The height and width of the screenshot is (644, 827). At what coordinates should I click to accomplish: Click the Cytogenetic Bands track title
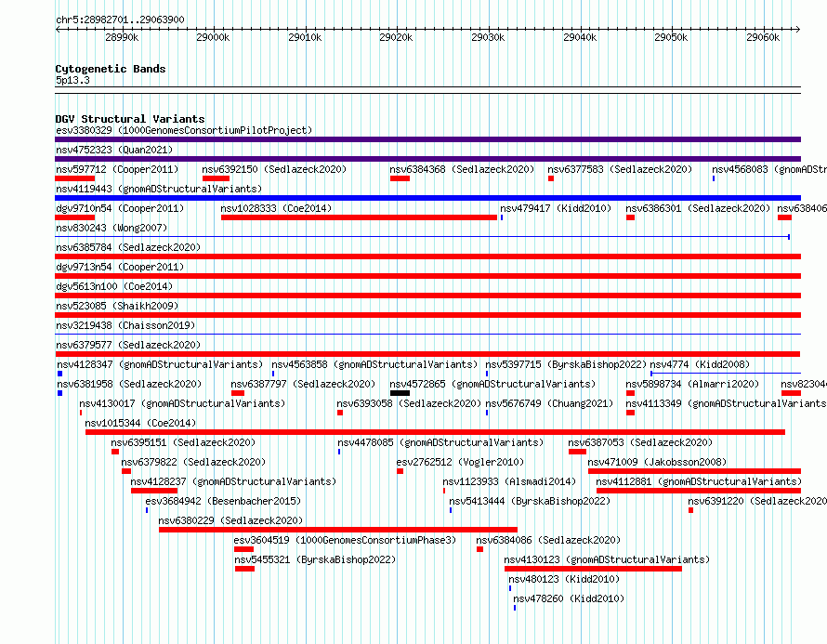coord(111,69)
